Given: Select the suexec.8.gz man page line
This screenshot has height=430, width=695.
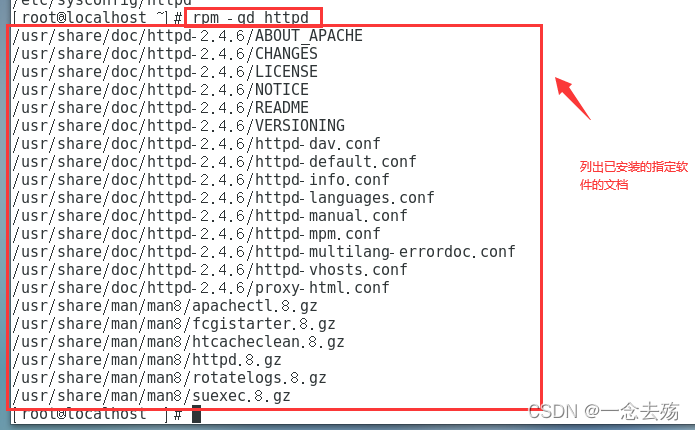Looking at the screenshot, I should point(152,396).
